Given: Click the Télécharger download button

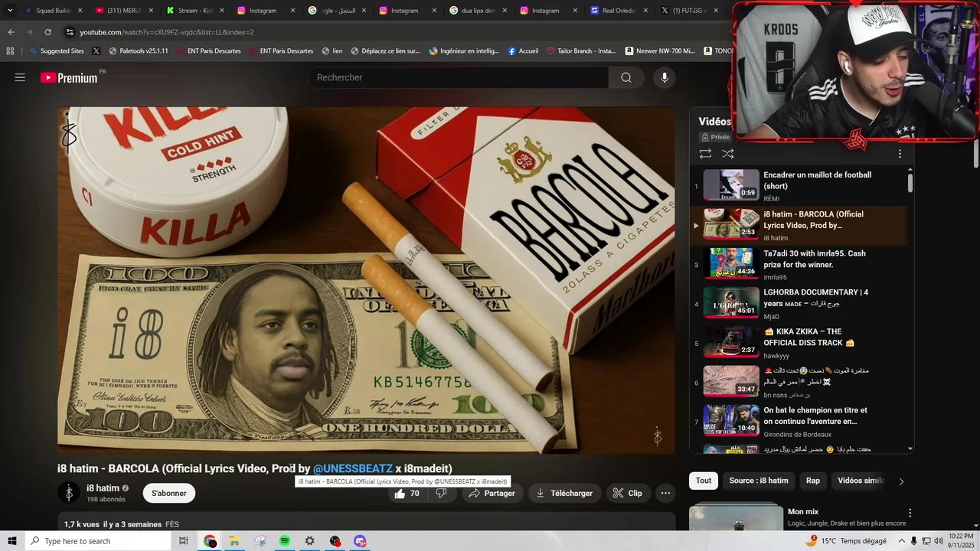Looking at the screenshot, I should coord(564,494).
